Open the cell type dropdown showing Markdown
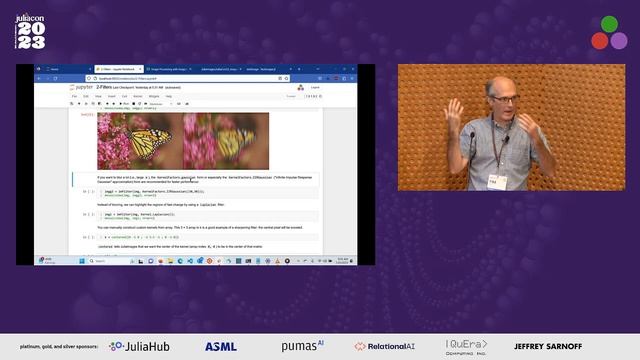This screenshot has height=360, width=640. (x=161, y=104)
